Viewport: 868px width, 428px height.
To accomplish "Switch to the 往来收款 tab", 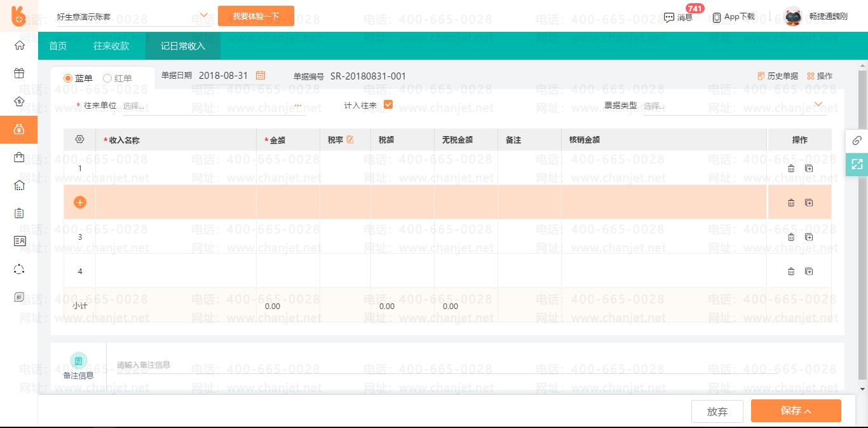I will point(111,46).
